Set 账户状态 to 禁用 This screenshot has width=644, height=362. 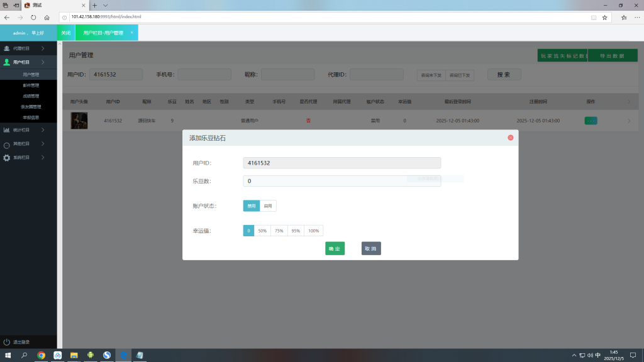coord(252,206)
